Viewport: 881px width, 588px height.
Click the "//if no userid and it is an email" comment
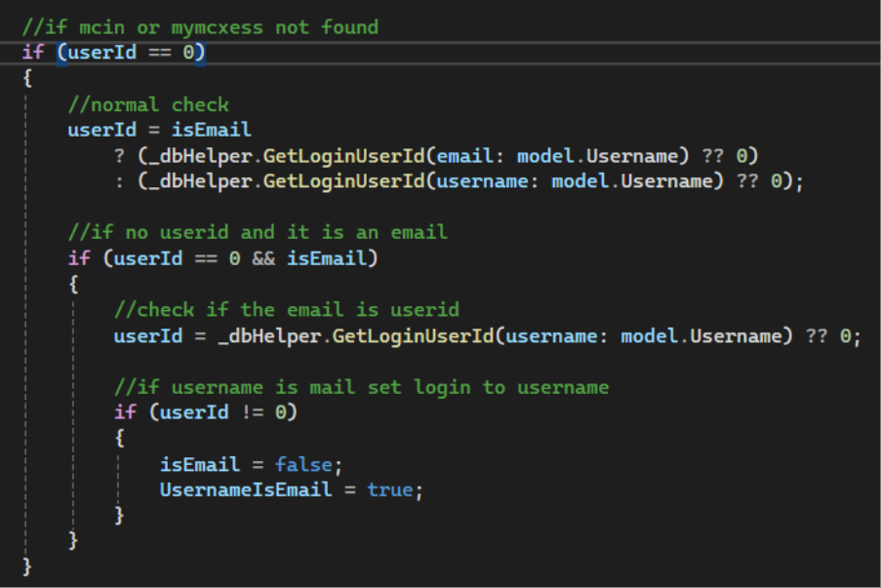(x=258, y=232)
